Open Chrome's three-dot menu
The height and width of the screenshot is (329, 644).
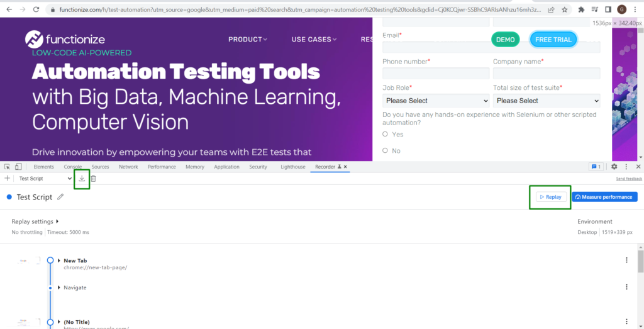tap(635, 9)
